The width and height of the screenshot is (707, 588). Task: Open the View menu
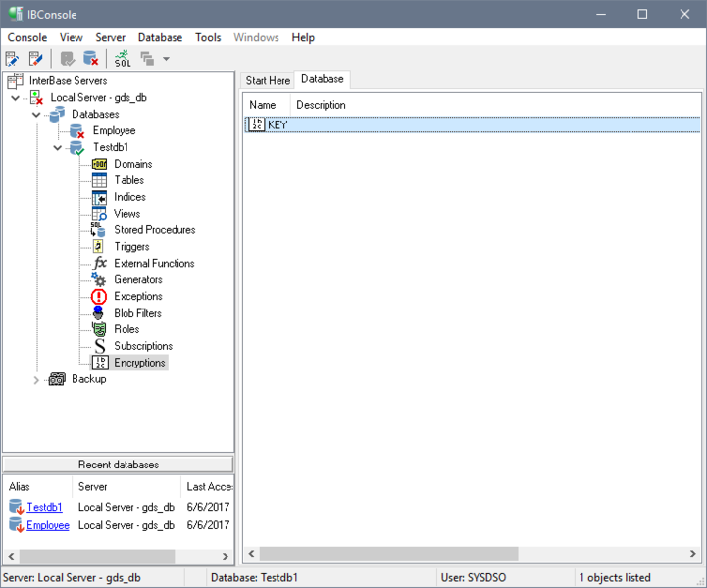(x=72, y=37)
